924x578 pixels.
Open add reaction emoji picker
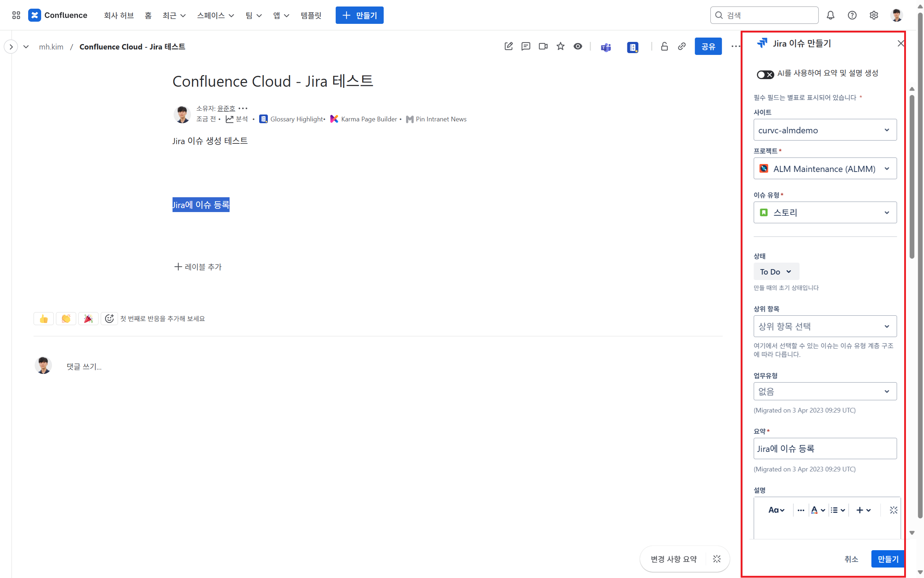(109, 318)
